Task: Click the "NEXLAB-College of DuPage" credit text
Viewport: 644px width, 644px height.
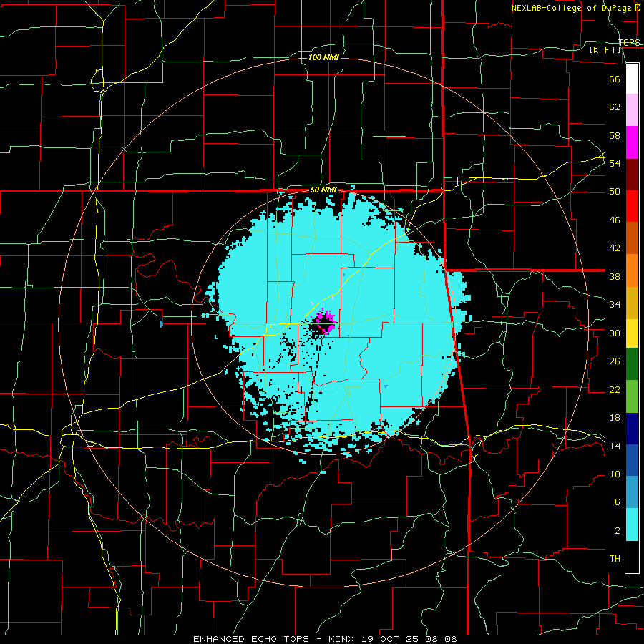Action: (x=573, y=8)
